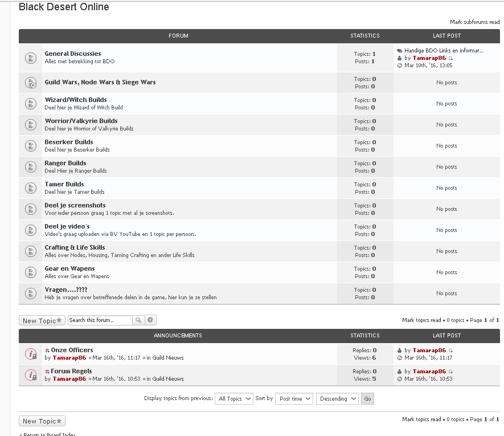
Task: Click the Ranger Builds forum status icon
Action: [31, 167]
